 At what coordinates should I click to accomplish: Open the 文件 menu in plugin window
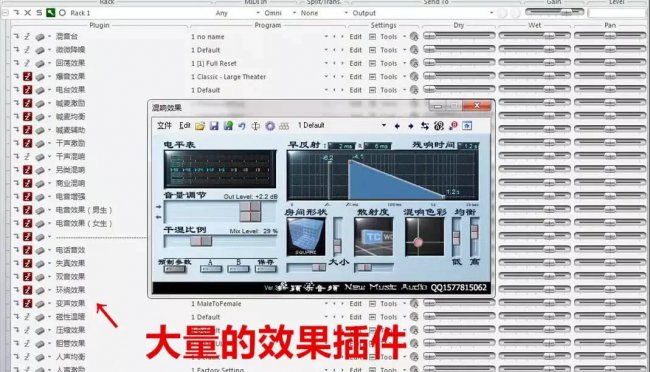164,125
